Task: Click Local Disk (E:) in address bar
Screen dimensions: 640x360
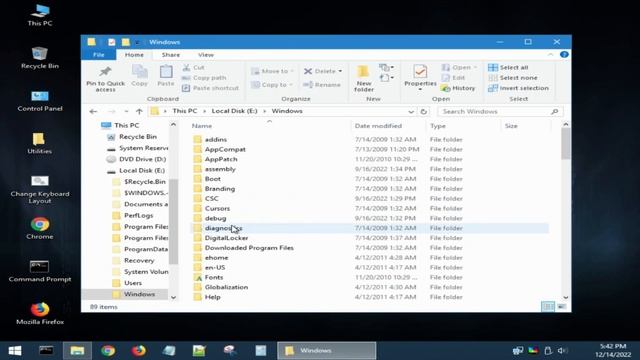Action: (234, 111)
